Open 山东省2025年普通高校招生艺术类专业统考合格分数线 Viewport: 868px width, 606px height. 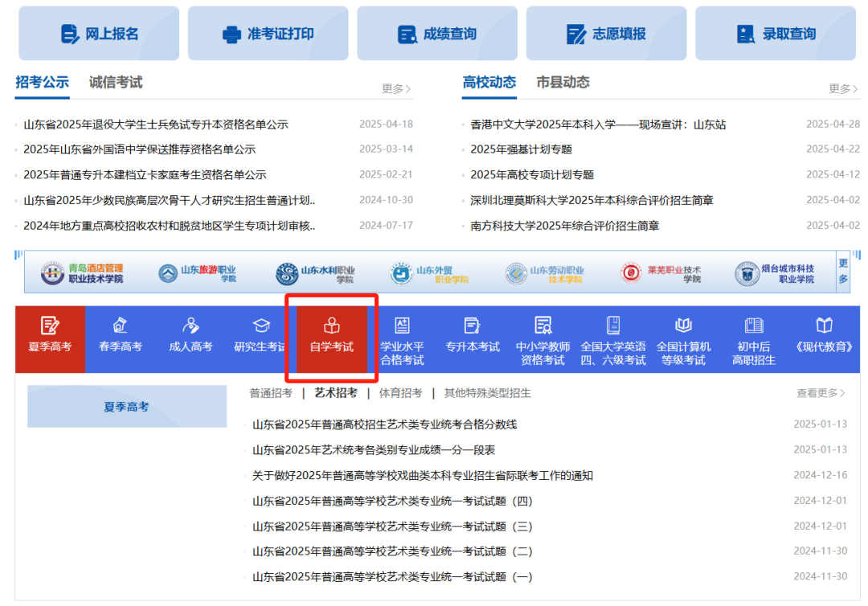385,424
